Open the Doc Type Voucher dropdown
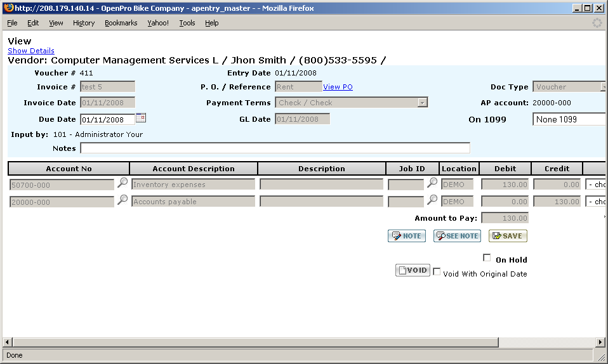Viewport: 608px width, 364px height. point(603,87)
